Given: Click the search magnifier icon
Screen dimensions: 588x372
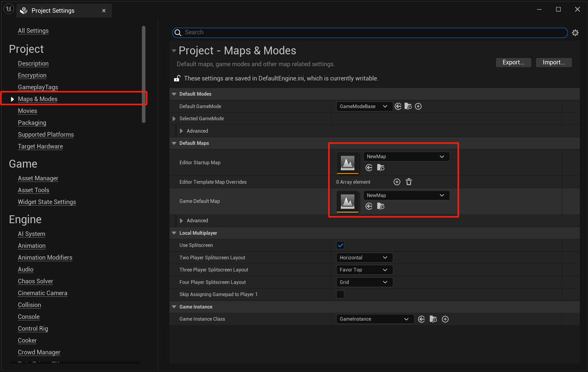Looking at the screenshot, I should pos(178,32).
